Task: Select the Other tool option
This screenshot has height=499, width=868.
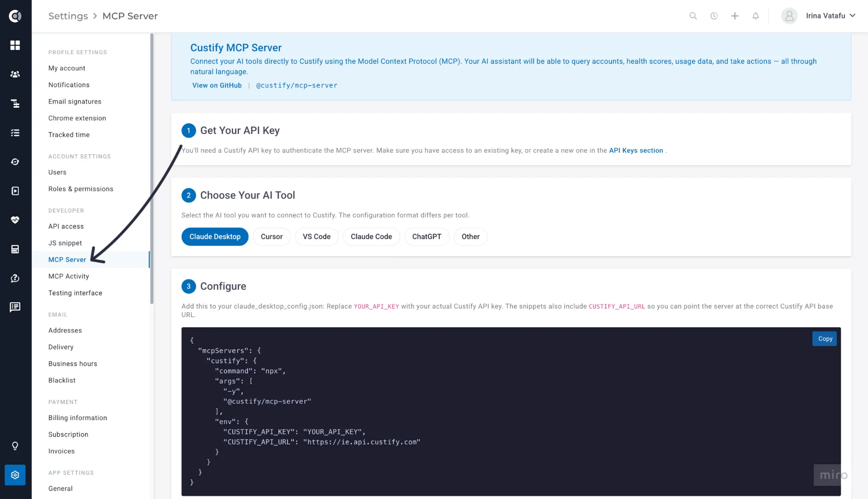Action: [470, 237]
